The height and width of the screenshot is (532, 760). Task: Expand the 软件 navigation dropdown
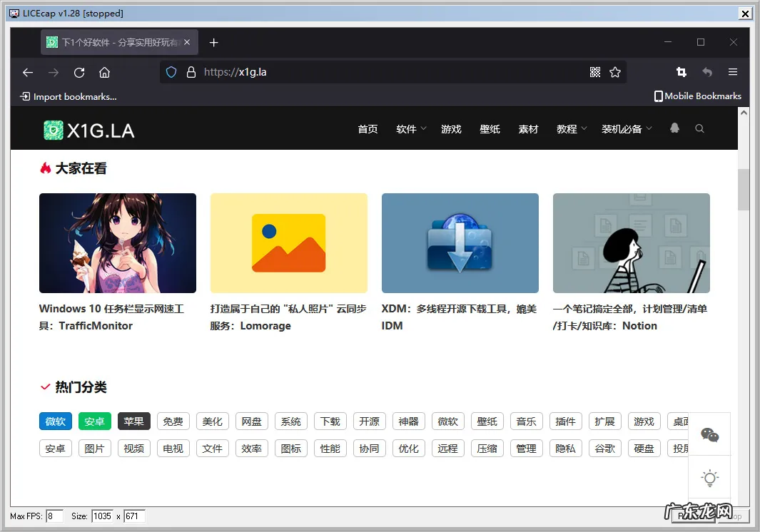point(410,129)
